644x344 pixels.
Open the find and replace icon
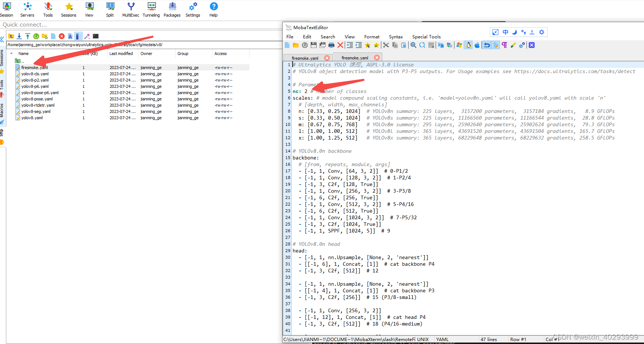tap(422, 45)
